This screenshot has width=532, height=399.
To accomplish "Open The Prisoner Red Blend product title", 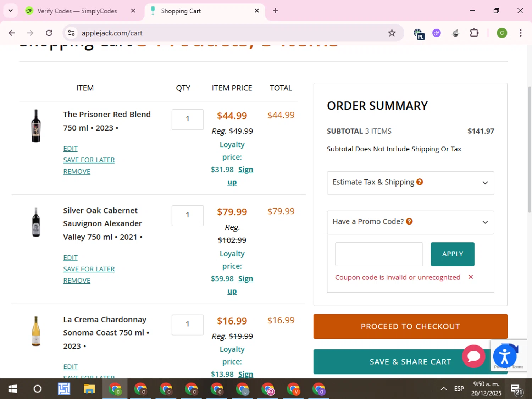I will point(107,121).
